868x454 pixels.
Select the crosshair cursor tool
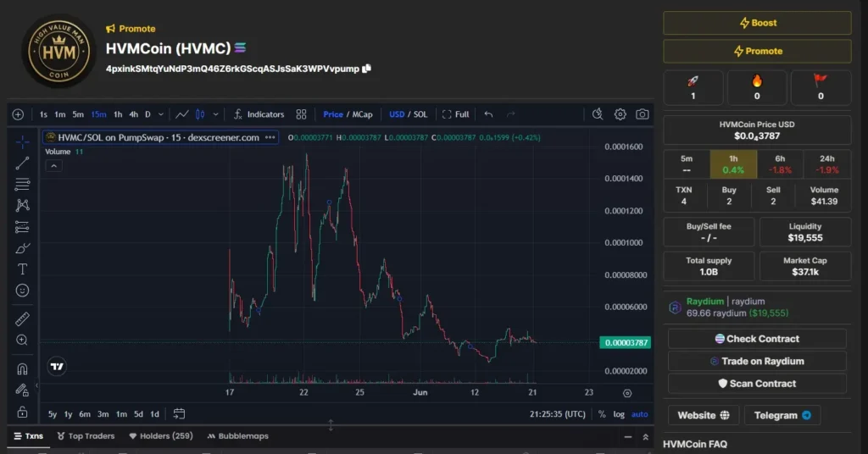22,142
